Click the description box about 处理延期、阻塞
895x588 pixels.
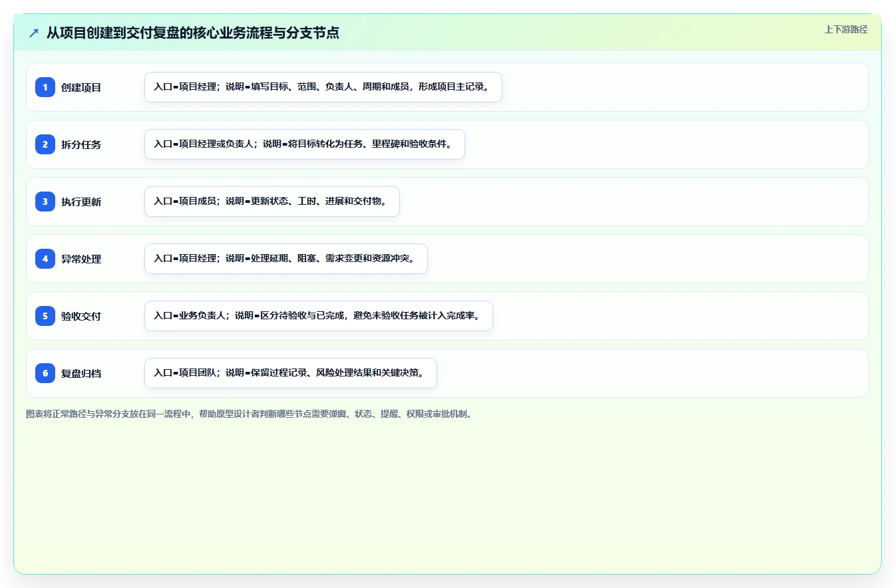(286, 259)
